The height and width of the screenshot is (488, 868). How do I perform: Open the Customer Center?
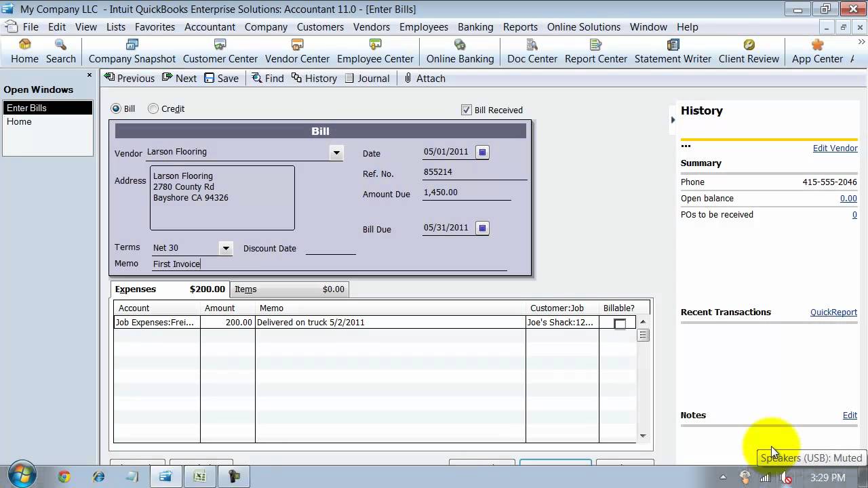point(220,52)
